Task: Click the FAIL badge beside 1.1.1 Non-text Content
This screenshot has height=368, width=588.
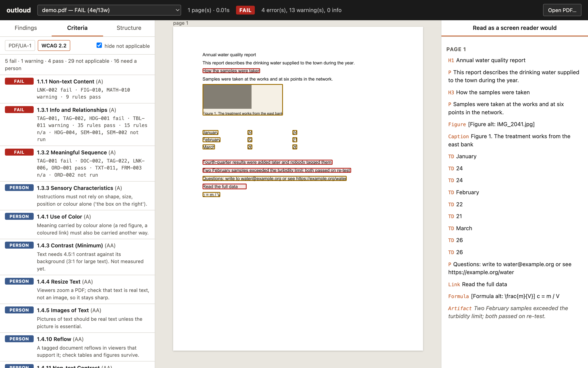Action: coord(19,81)
